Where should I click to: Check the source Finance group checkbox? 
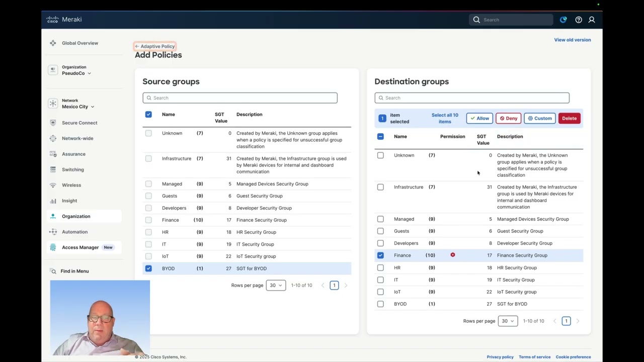(148, 220)
